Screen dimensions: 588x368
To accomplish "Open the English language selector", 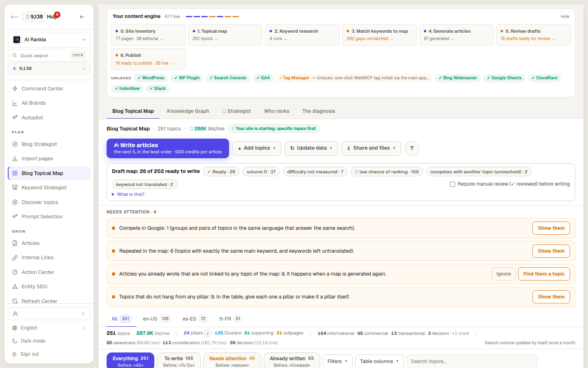I will (x=49, y=328).
